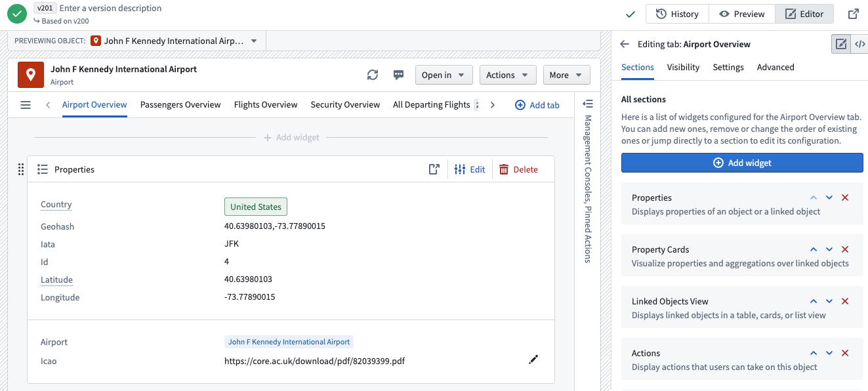Select the All Departing Flights tab
The width and height of the screenshot is (868, 391).
tap(432, 105)
